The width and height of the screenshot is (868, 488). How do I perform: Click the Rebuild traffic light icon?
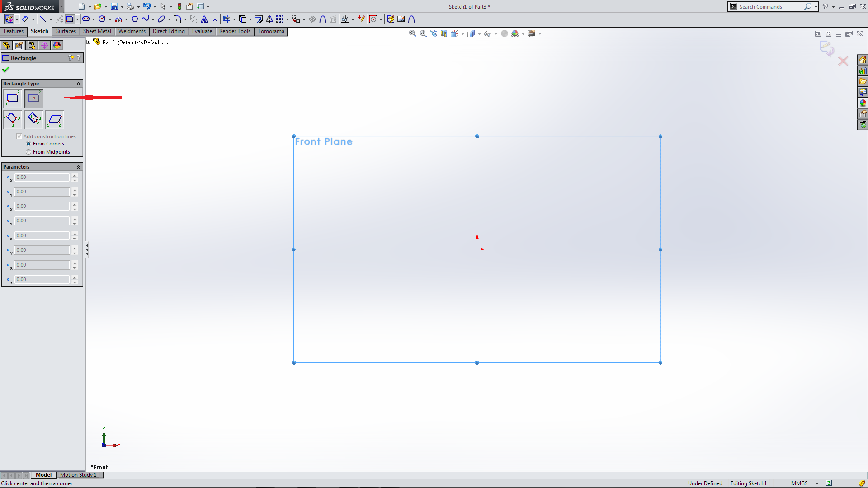179,6
